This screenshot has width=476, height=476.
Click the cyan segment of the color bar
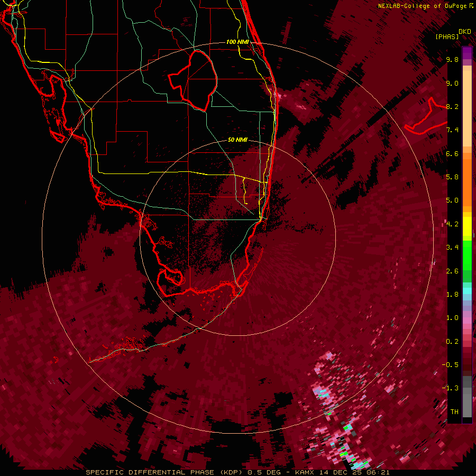pyautogui.click(x=467, y=290)
